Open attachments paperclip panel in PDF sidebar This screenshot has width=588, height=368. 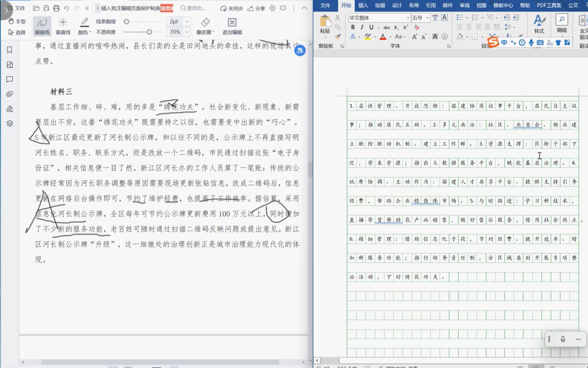tap(10, 94)
